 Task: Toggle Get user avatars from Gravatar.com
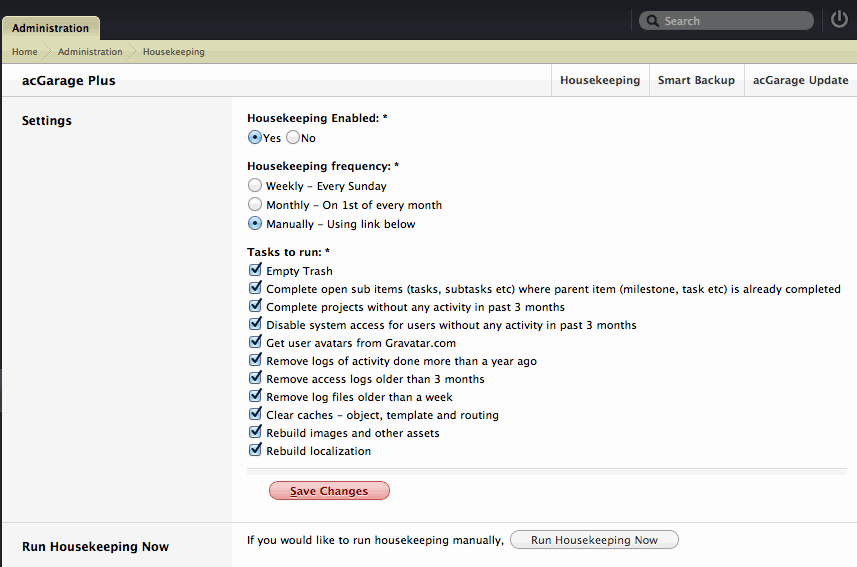(255, 342)
